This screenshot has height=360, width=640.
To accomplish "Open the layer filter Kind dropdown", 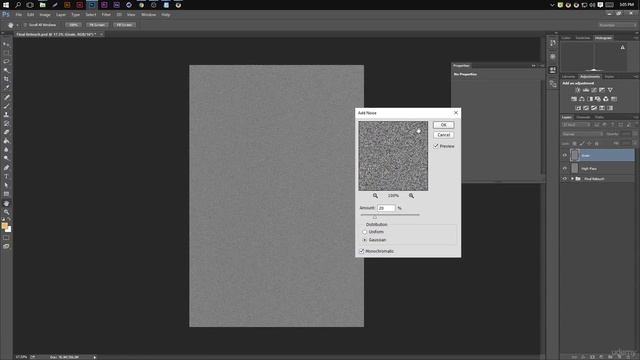I will tap(576, 125).
